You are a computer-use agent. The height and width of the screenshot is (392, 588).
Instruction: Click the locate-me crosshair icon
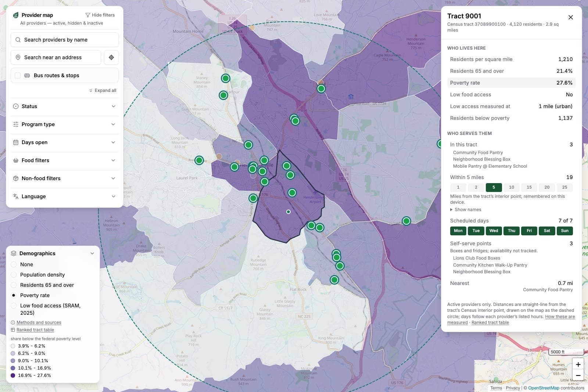[x=111, y=57]
